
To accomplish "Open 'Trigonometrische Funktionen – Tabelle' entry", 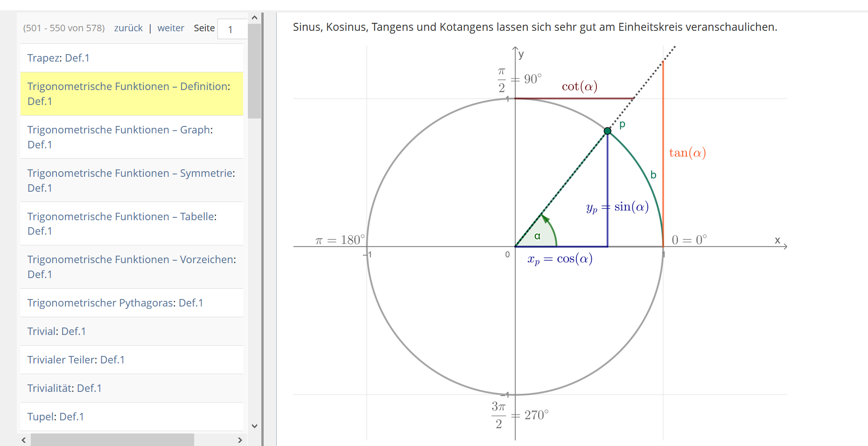I will pyautogui.click(x=122, y=223).
